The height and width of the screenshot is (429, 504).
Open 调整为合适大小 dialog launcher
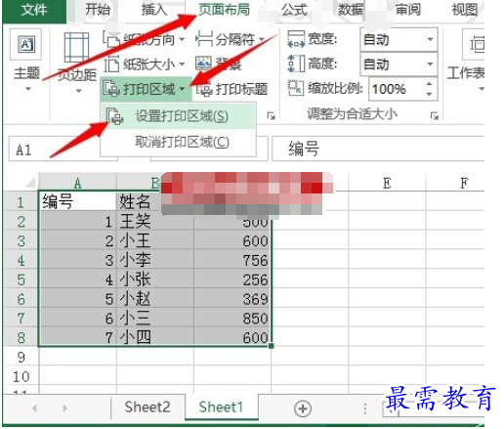tap(434, 115)
